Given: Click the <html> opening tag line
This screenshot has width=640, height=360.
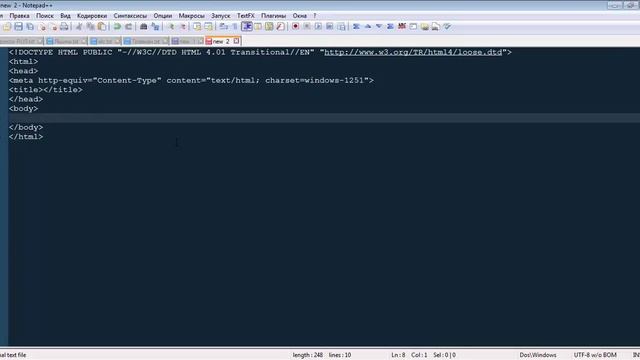Looking at the screenshot, I should click(23, 62).
